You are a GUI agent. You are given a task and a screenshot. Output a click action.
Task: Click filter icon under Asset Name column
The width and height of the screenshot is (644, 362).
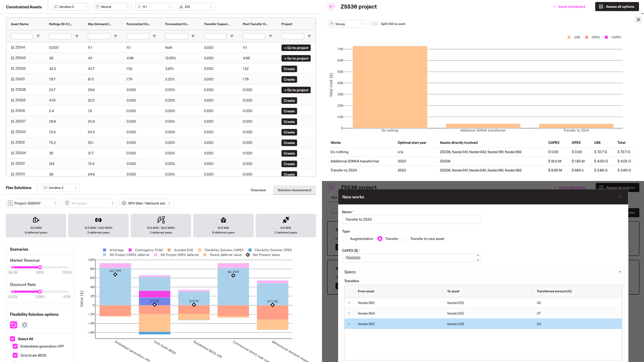38,36
